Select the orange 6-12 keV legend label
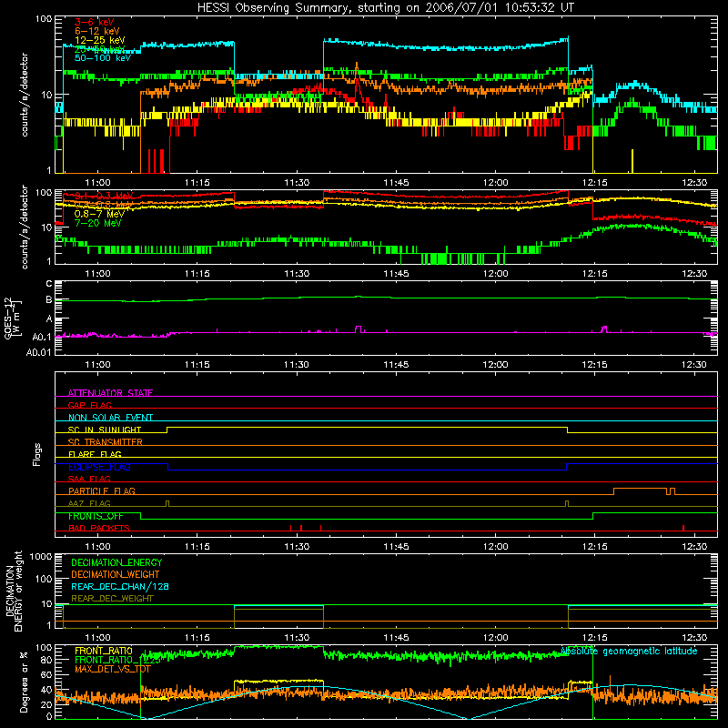Viewport: 728px width, 728px height. (x=97, y=31)
